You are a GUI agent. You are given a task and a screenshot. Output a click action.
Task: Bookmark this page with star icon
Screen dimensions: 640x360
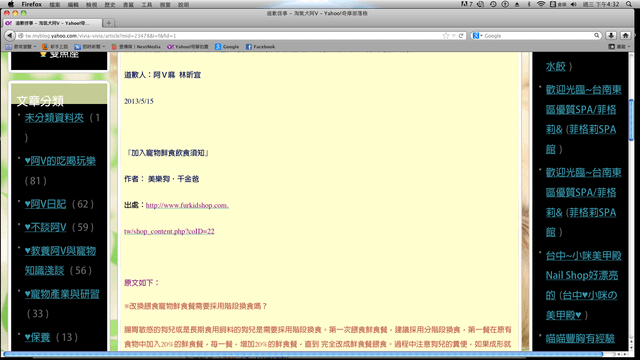pyautogui.click(x=446, y=36)
